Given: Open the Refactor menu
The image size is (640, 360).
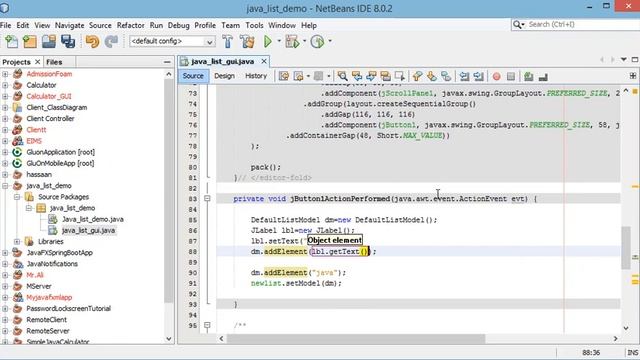Looking at the screenshot, I should [x=131, y=25].
